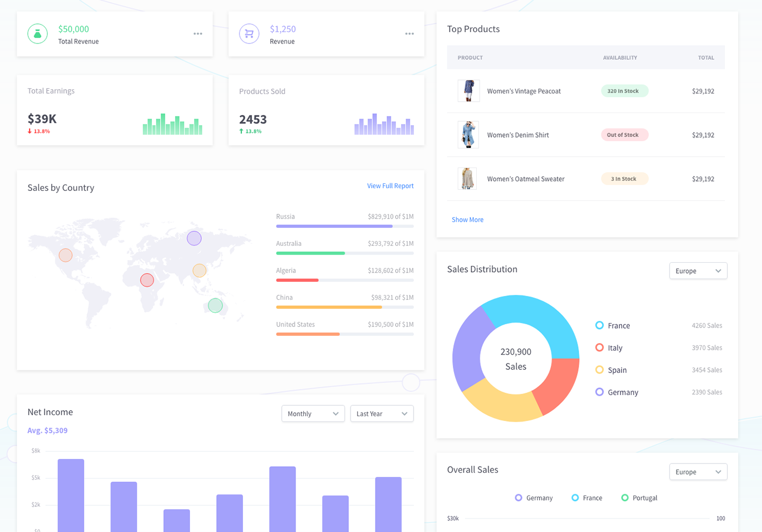Image resolution: width=762 pixels, height=532 pixels.
Task: Click the 230,900 Sales donut center label
Action: [515, 359]
